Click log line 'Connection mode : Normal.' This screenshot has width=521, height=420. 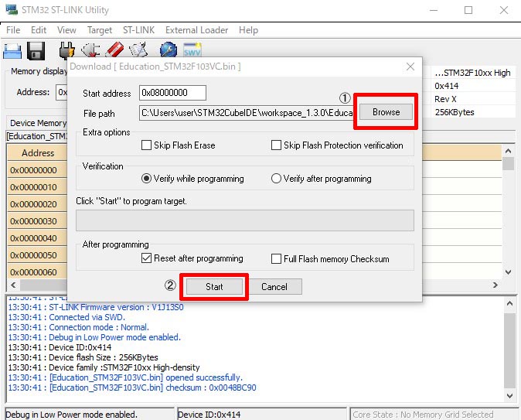(x=78, y=327)
